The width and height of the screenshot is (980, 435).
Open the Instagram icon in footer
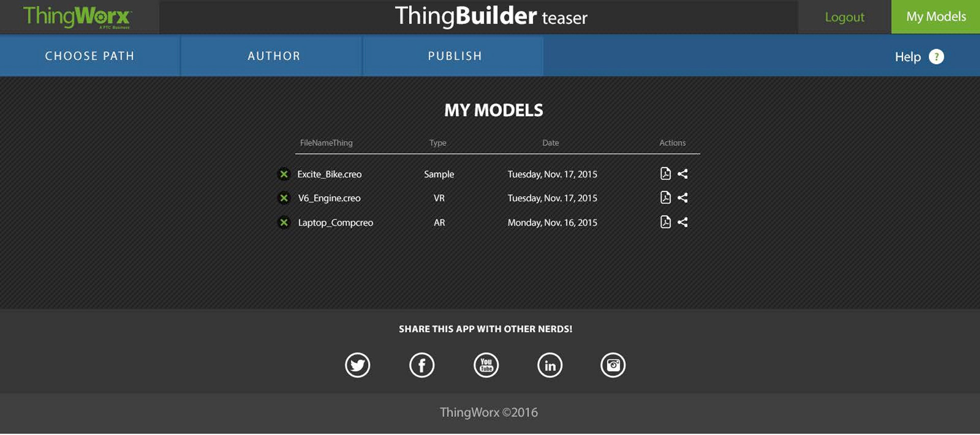pos(612,365)
